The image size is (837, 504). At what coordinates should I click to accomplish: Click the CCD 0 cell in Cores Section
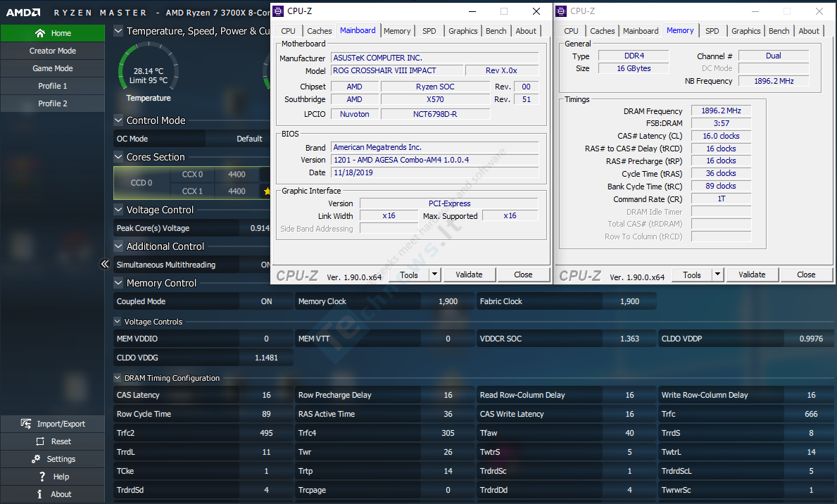click(x=141, y=182)
